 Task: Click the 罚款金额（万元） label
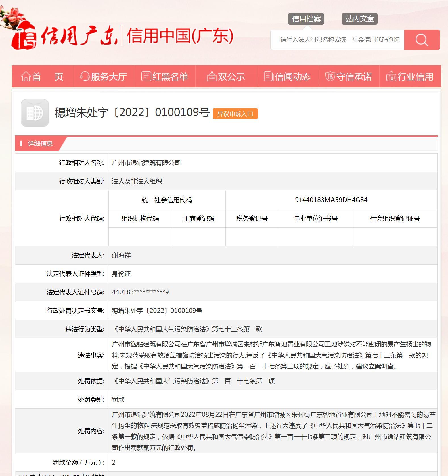point(79,462)
